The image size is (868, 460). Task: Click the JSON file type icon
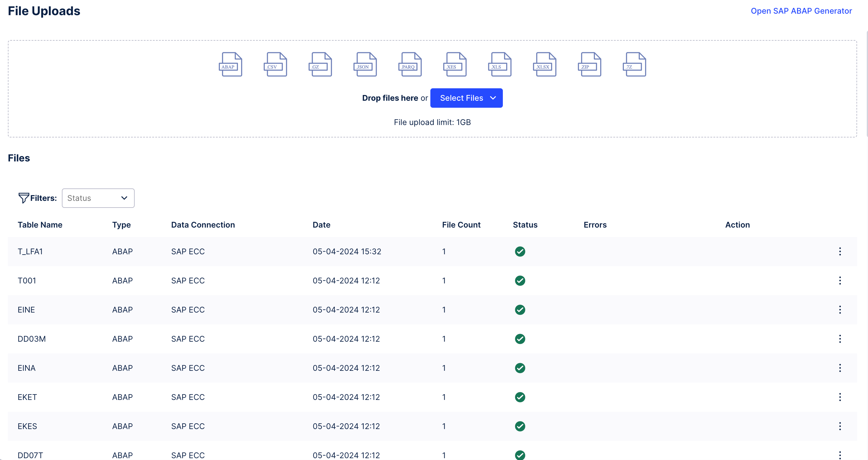(x=365, y=64)
